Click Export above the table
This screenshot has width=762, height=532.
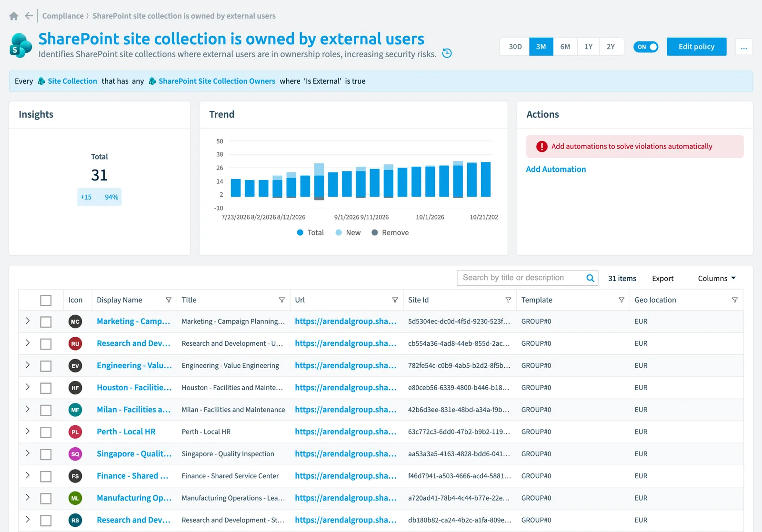662,279
